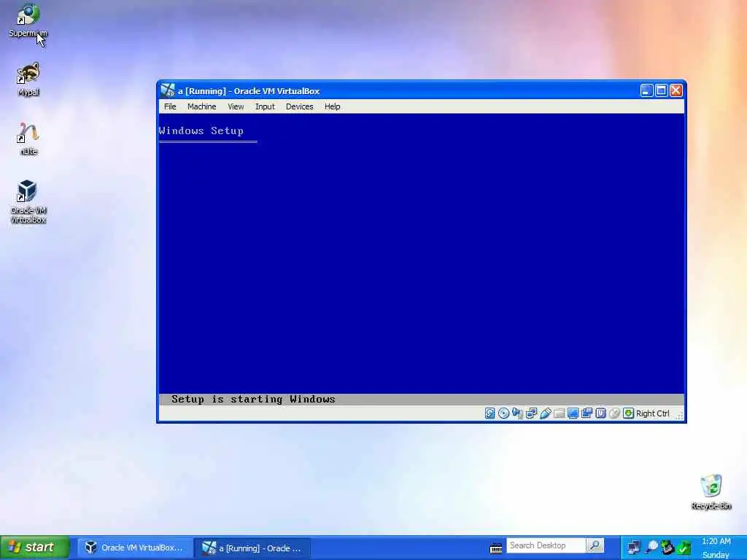Open the File menu in VirtualBox
Image resolution: width=747 pixels, height=560 pixels.
coord(170,106)
